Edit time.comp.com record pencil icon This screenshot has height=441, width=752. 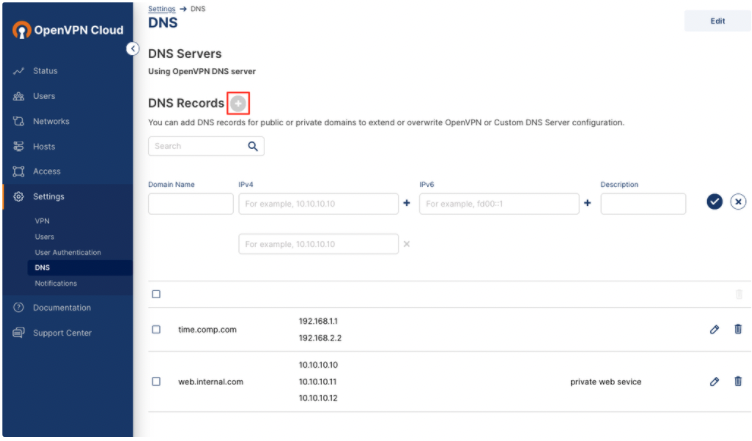pos(714,329)
